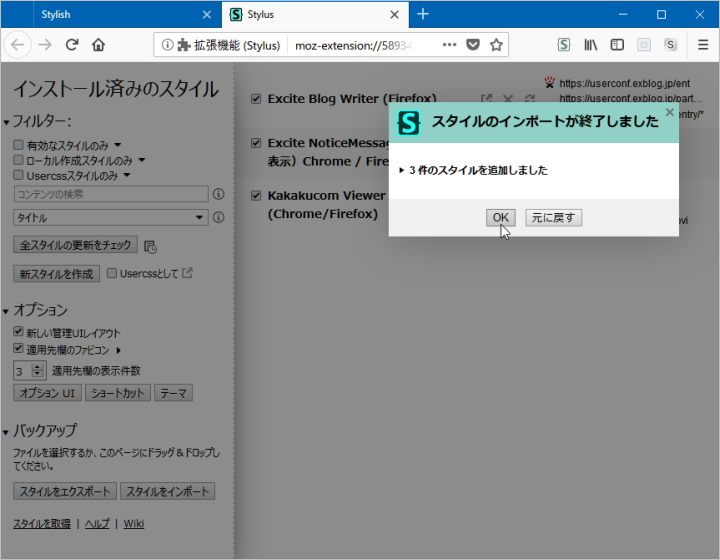Screen dimensions: 720x560
Task: Adjust the applies-to count spinner
Action: coord(38,370)
